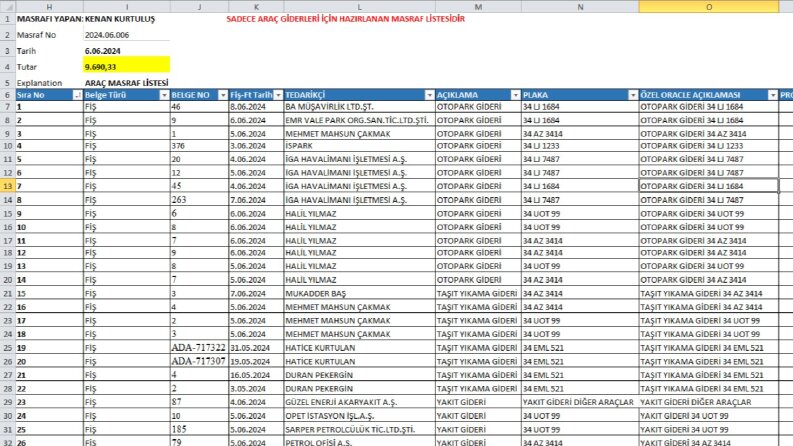This screenshot has height=446, width=793.
Task: Click the 34 LJ 1233 plate cell
Action: [580, 146]
